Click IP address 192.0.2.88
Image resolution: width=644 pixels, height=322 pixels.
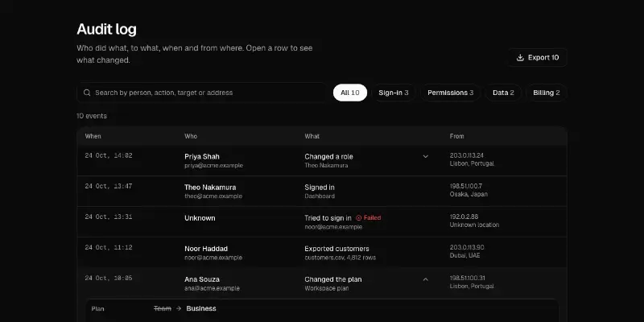(464, 217)
